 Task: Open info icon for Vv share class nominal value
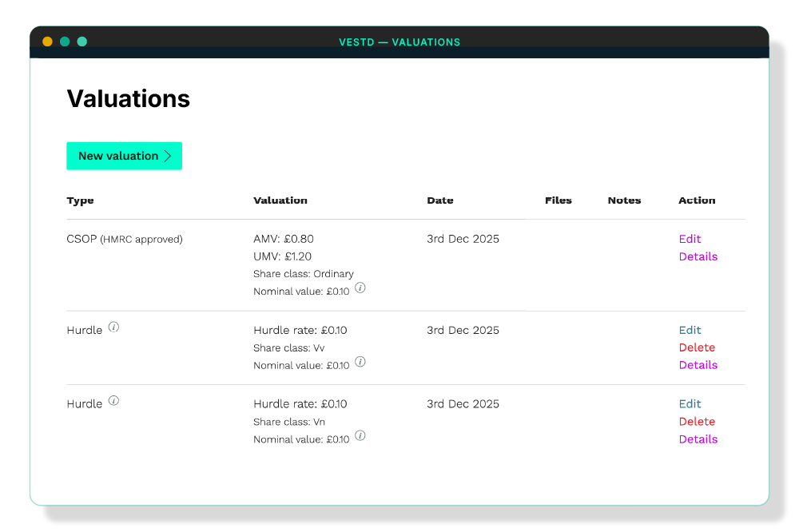[360, 362]
